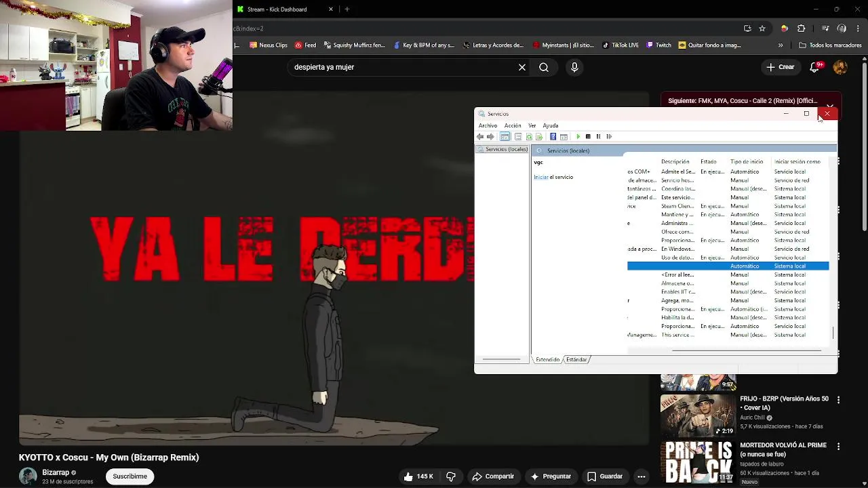This screenshot has height=488, width=868.
Task: Sort by the Estado column header
Action: (x=709, y=162)
